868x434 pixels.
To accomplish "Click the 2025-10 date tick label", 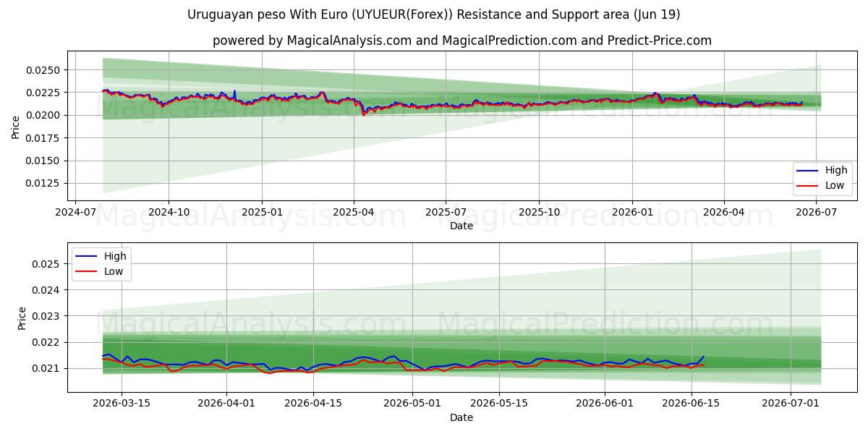I will coord(538,213).
